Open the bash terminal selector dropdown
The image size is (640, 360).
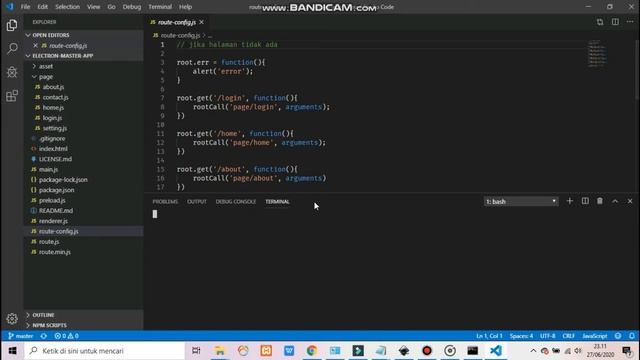[x=521, y=201]
